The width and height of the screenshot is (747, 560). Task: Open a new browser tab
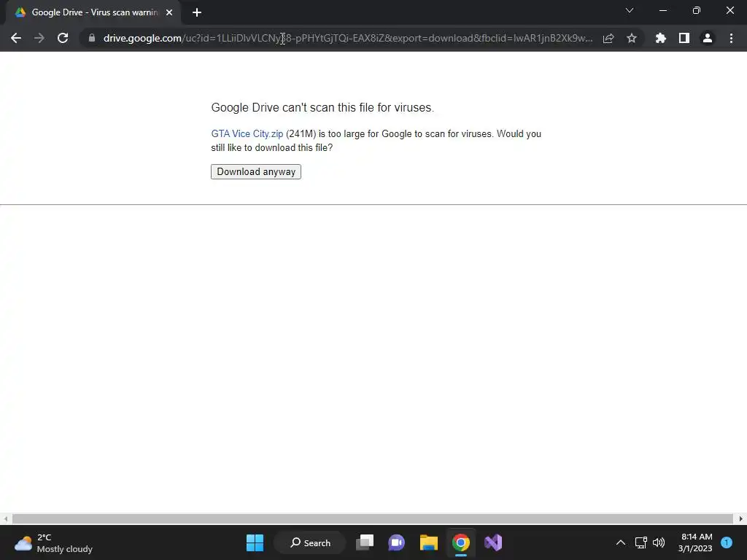(197, 12)
